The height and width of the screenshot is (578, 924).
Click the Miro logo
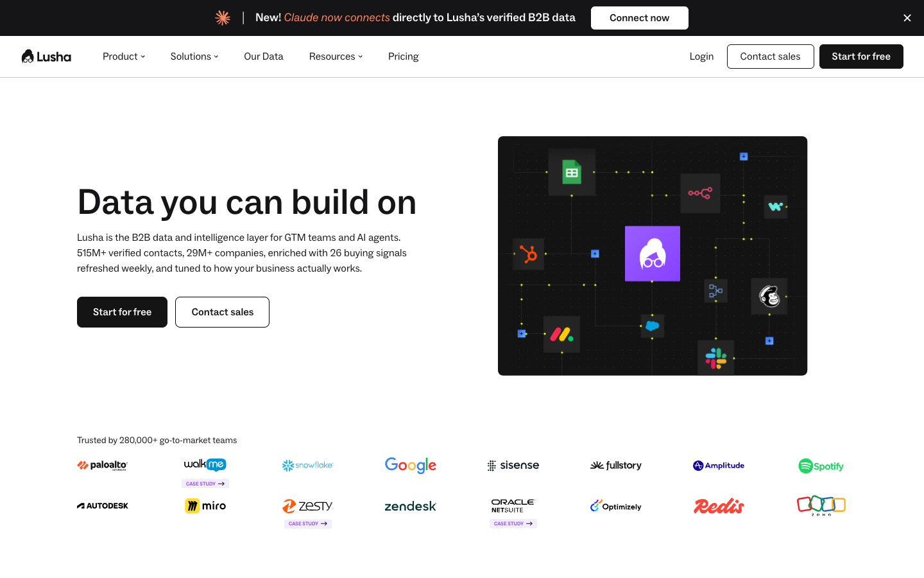[205, 506]
